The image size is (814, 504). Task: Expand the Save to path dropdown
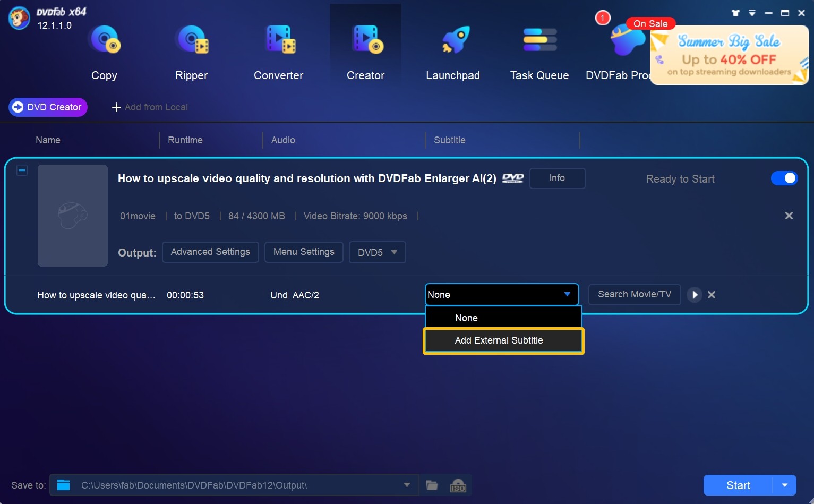tap(407, 485)
